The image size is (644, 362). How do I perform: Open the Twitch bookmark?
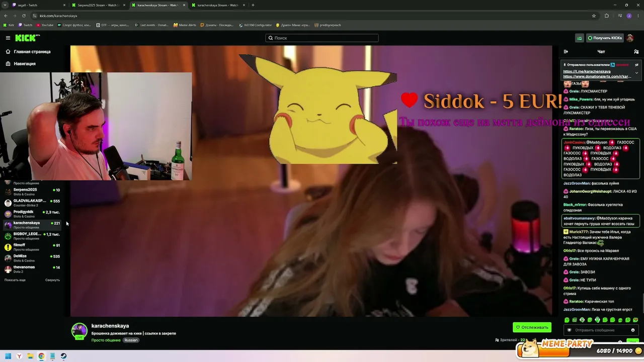pos(25,25)
